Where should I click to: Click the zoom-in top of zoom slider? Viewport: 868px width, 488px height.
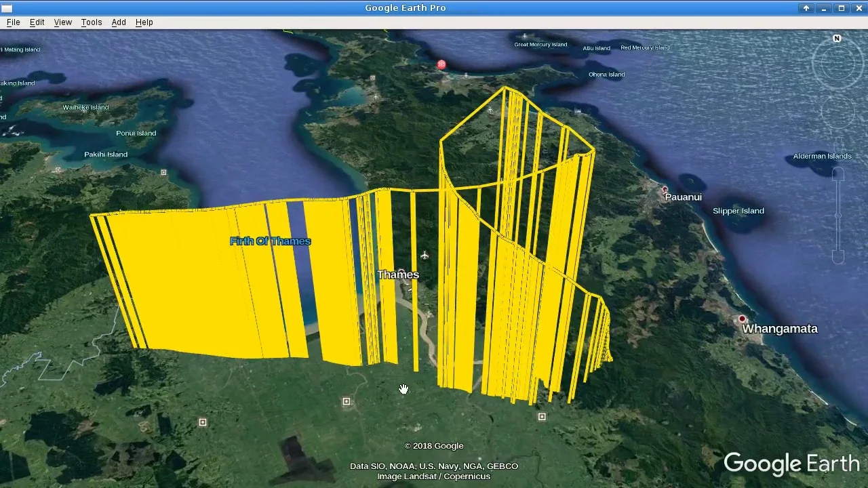coord(838,174)
